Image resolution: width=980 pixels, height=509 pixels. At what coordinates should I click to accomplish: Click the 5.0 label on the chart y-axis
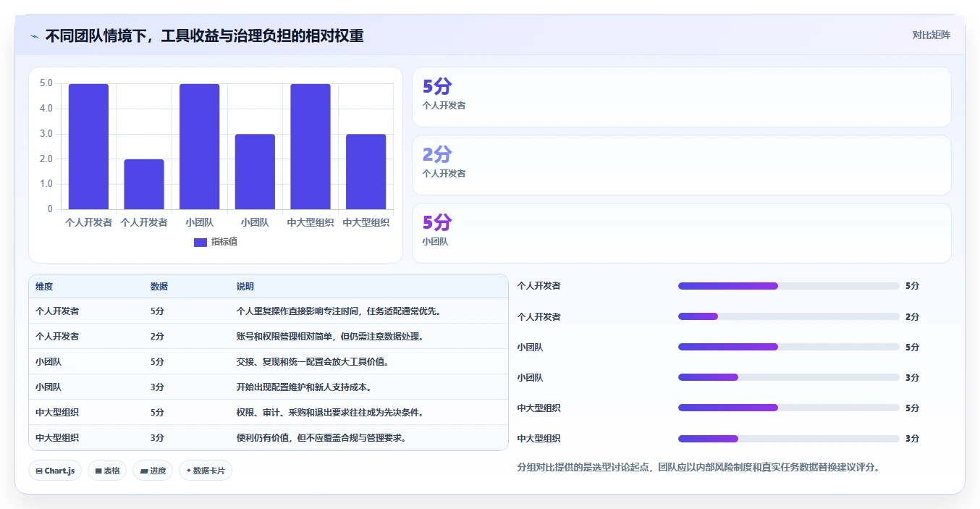pos(46,83)
